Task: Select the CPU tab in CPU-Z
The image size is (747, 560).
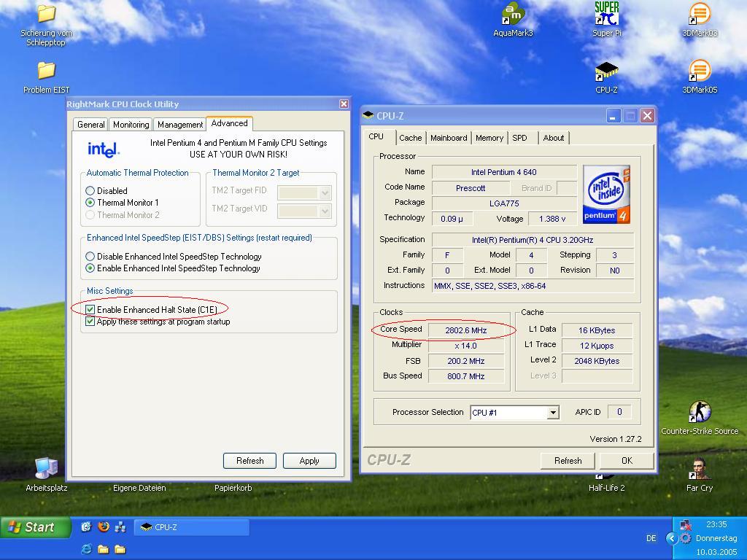Action: 379,136
